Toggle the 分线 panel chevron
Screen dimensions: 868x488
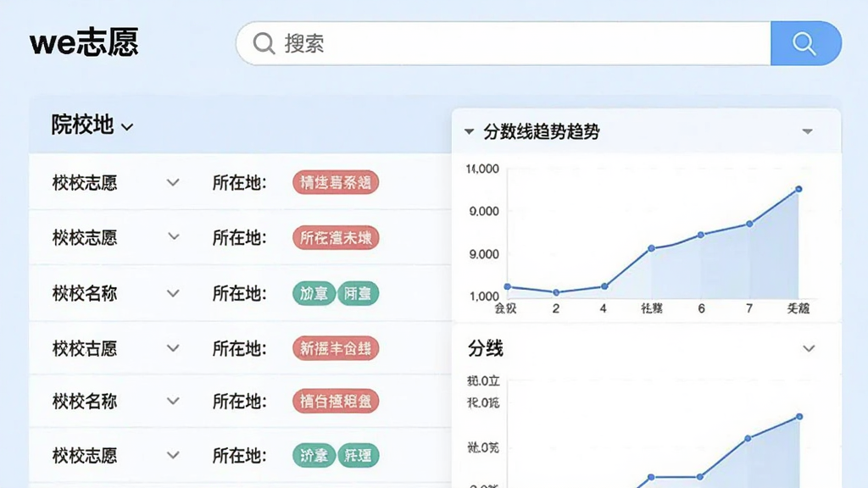[x=809, y=348]
